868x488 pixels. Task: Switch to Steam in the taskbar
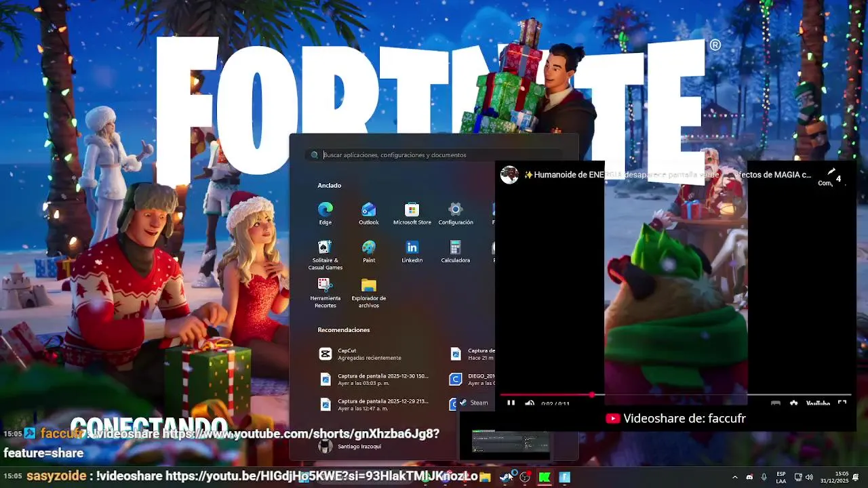(505, 477)
